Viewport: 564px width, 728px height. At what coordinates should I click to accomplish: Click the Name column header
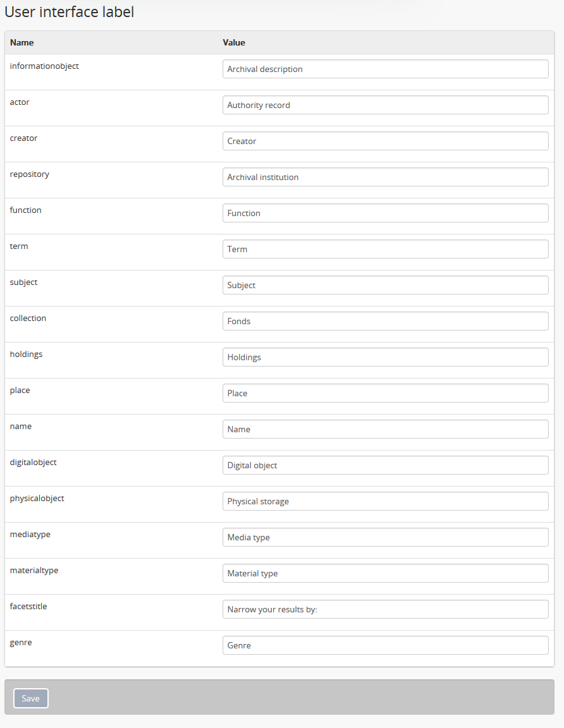[x=22, y=42]
